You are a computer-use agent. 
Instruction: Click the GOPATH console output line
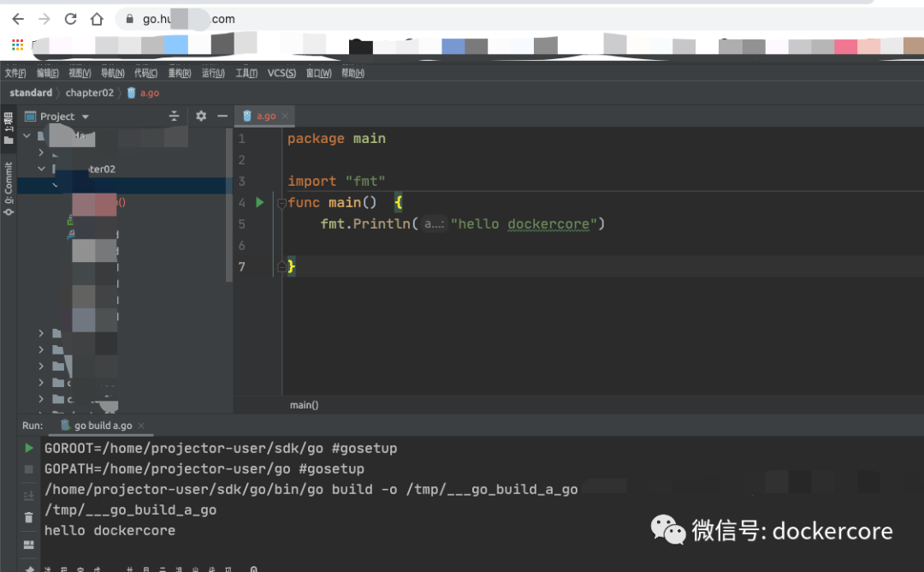(x=204, y=468)
